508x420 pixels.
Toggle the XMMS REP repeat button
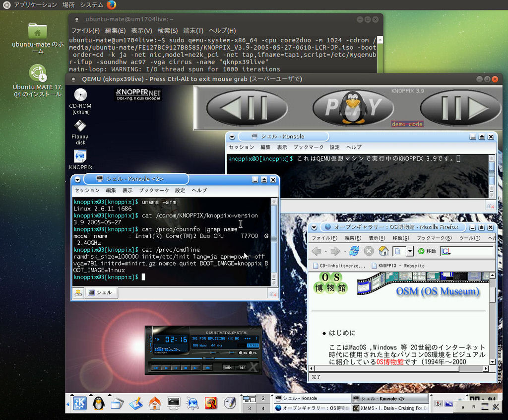pos(243,367)
